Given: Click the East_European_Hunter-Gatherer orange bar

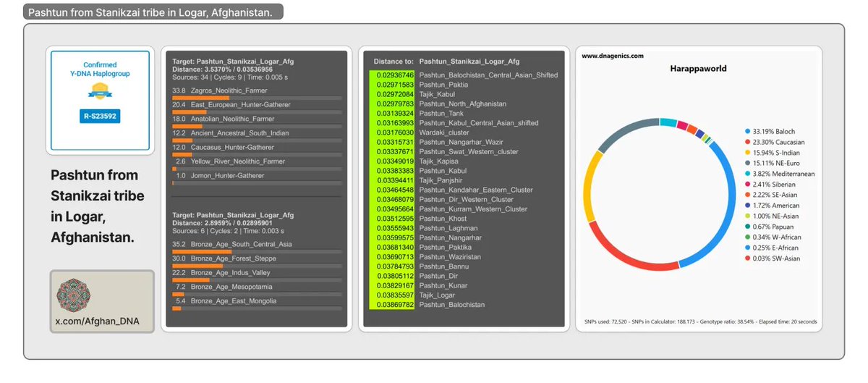Looking at the screenshot, I should coord(189,111).
